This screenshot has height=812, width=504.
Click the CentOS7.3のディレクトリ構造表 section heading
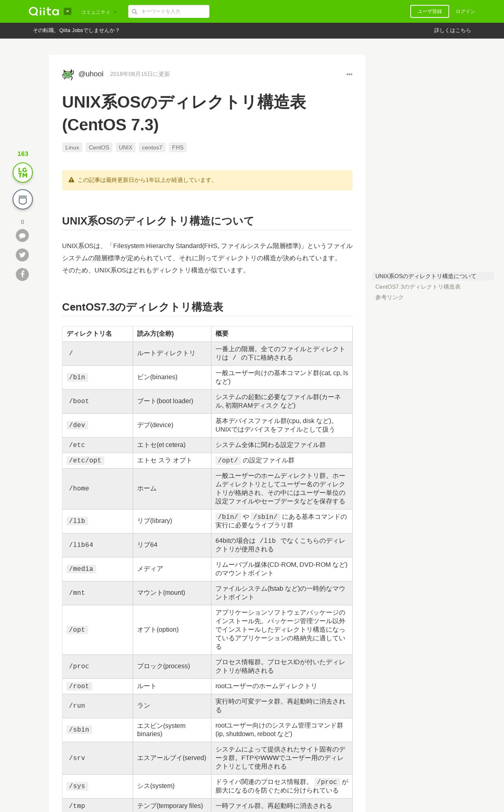(x=143, y=307)
